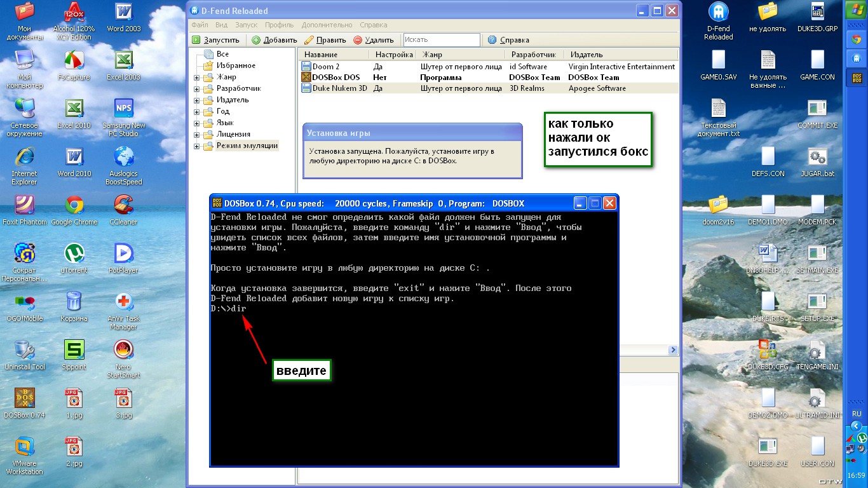Select the Foxit Phantom desktop icon
868x488 pixels.
tap(25, 206)
